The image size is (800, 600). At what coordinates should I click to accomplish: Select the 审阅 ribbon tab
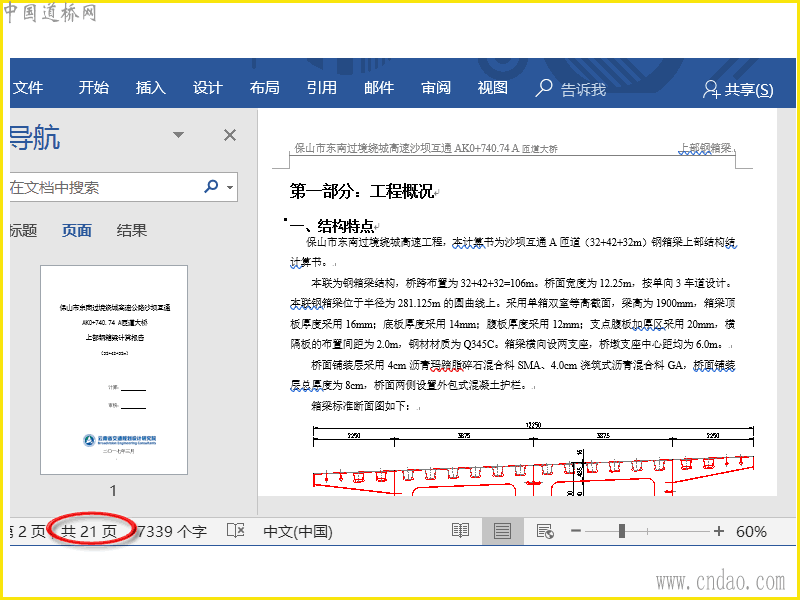point(436,88)
